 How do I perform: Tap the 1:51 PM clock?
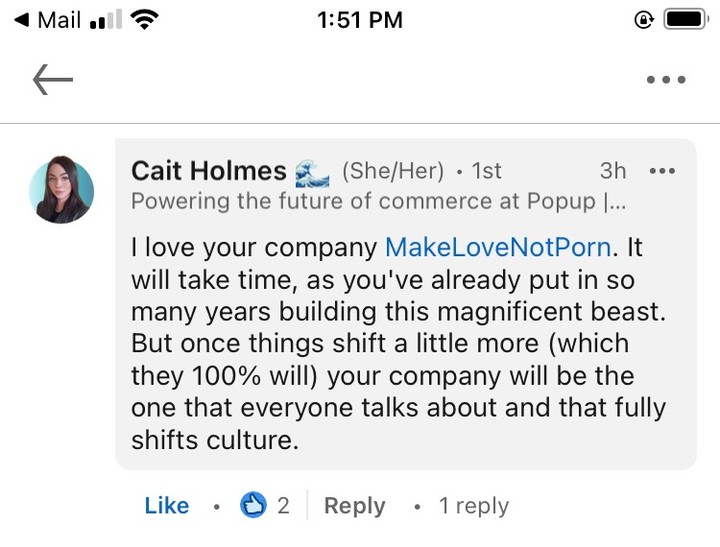tap(360, 20)
